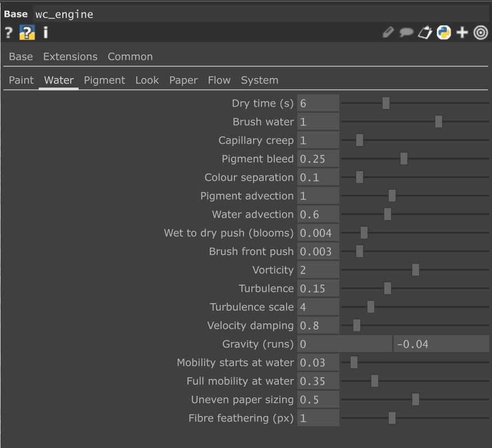
Task: Click the operator info 'i' icon
Action: pos(45,33)
